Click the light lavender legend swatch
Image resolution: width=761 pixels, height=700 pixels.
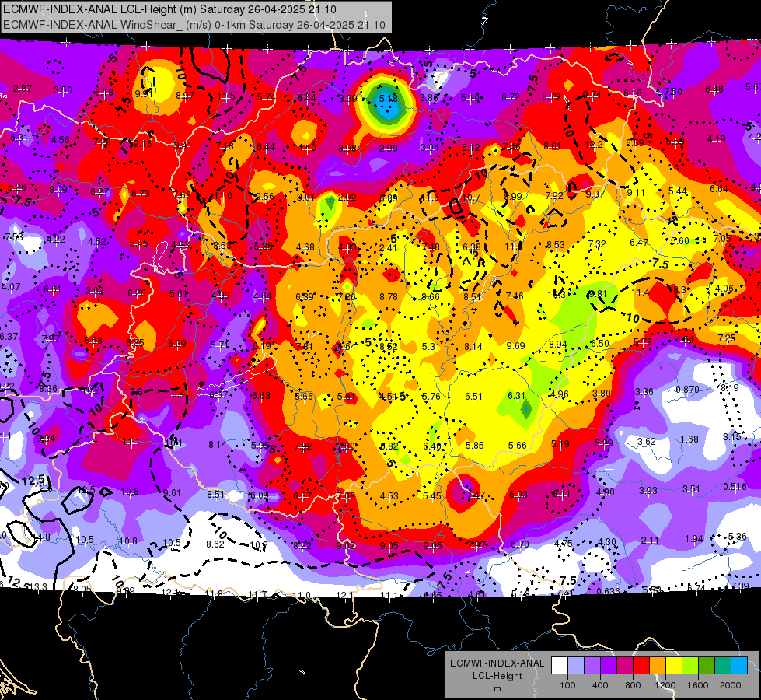coord(576,666)
